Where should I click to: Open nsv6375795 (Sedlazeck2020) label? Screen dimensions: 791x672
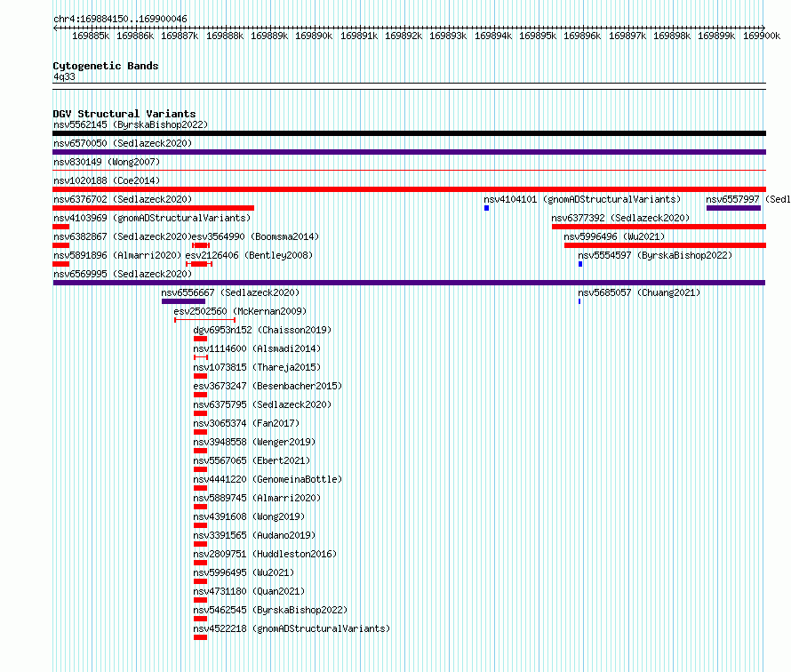tap(262, 404)
